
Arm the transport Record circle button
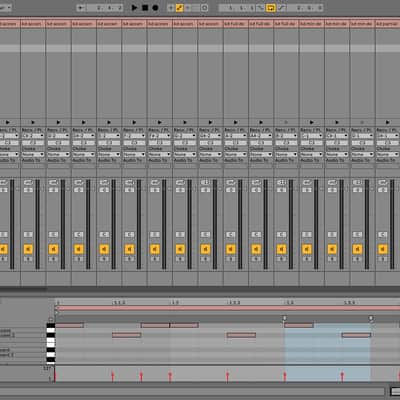[155, 8]
